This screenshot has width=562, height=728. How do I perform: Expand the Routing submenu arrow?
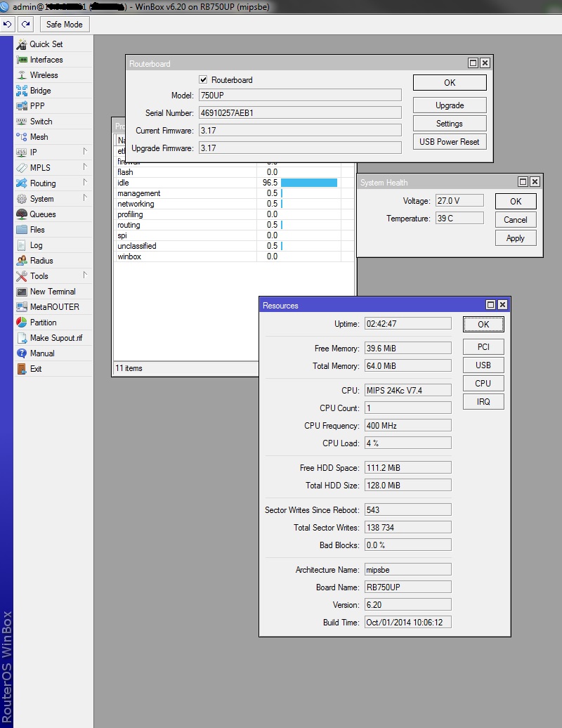[x=85, y=182]
